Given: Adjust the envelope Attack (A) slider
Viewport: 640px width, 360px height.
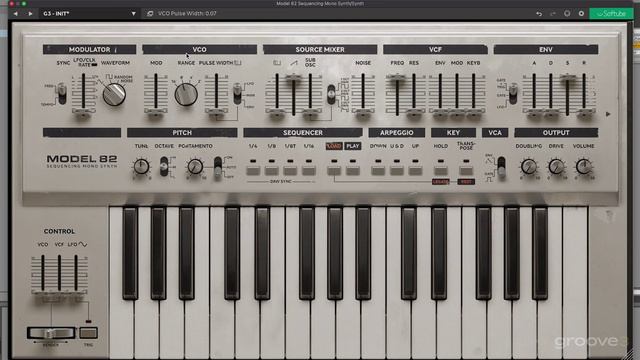Looking at the screenshot, I should [x=534, y=112].
